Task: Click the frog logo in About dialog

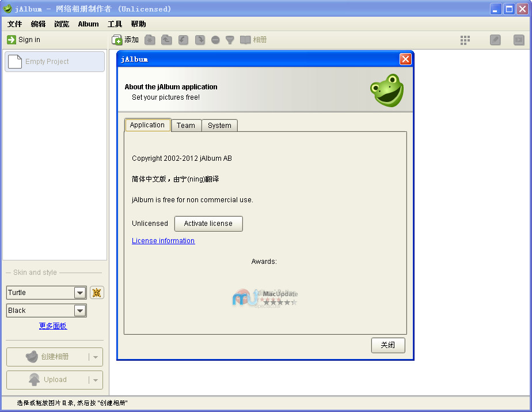Action: click(x=387, y=90)
